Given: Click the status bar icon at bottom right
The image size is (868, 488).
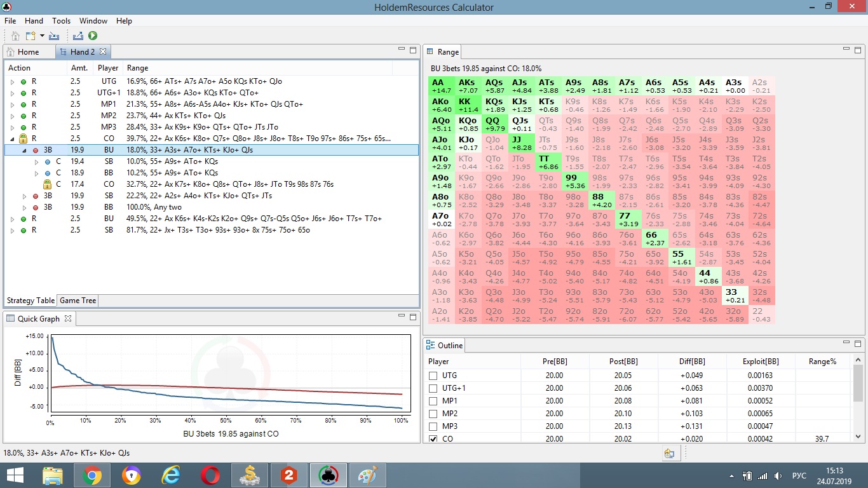Looking at the screenshot, I should 670,453.
